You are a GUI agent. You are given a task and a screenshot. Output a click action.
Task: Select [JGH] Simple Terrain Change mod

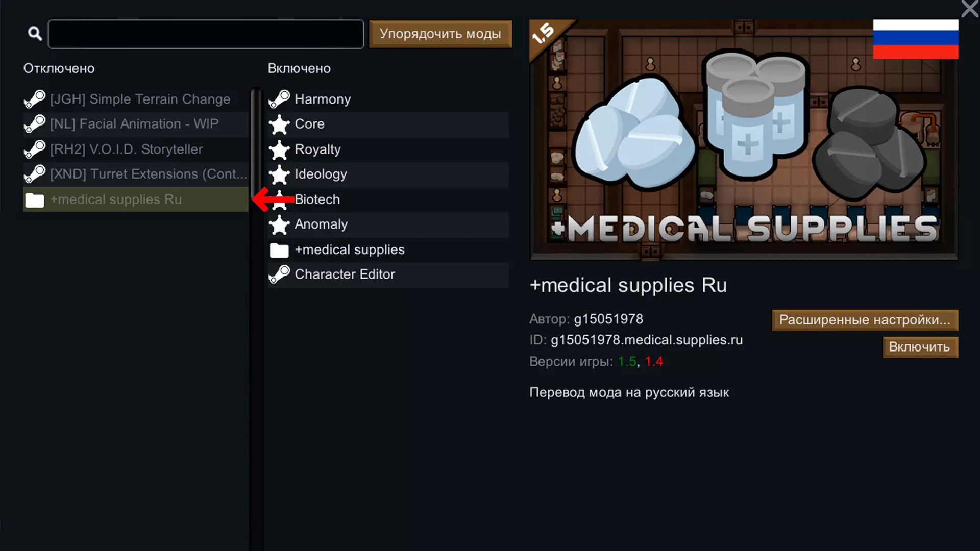(x=136, y=99)
